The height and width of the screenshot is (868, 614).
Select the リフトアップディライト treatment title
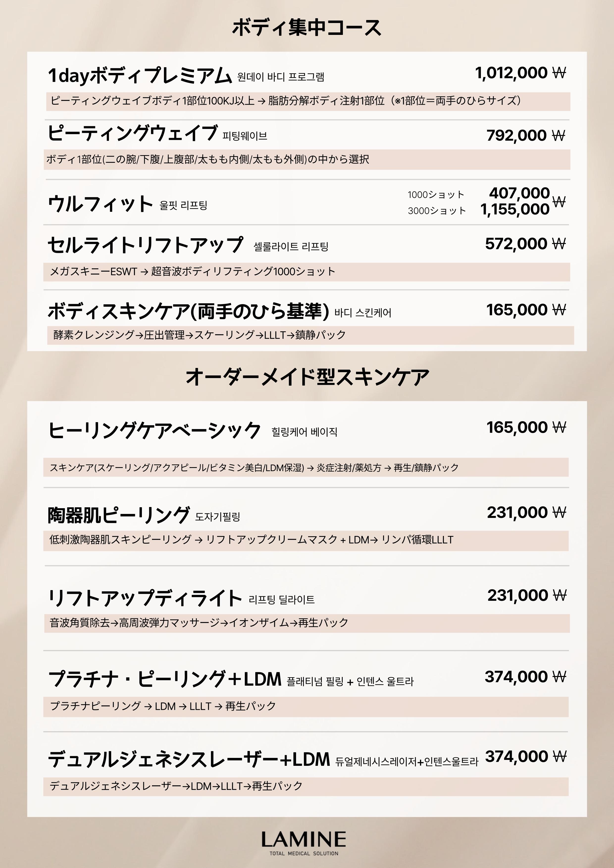145,598
